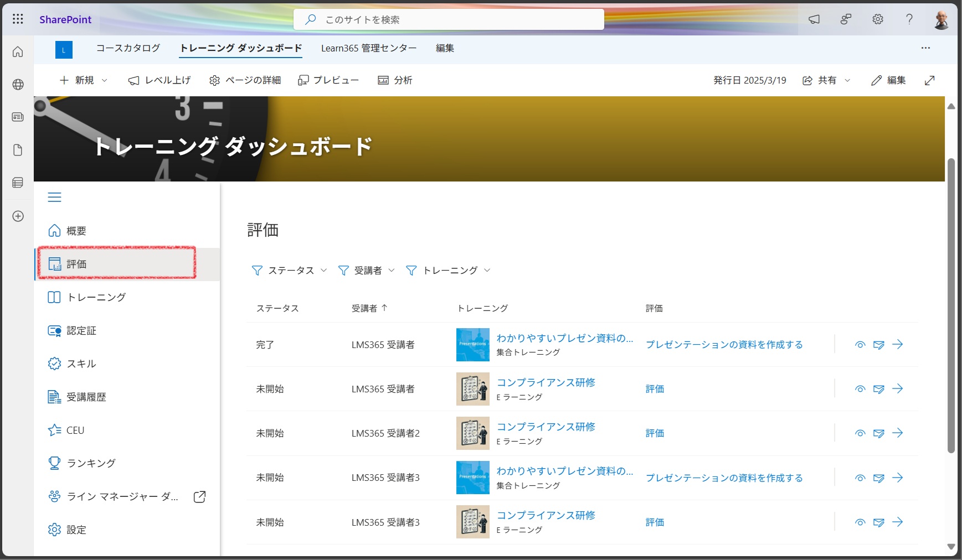Open the My files page icon

click(18, 150)
